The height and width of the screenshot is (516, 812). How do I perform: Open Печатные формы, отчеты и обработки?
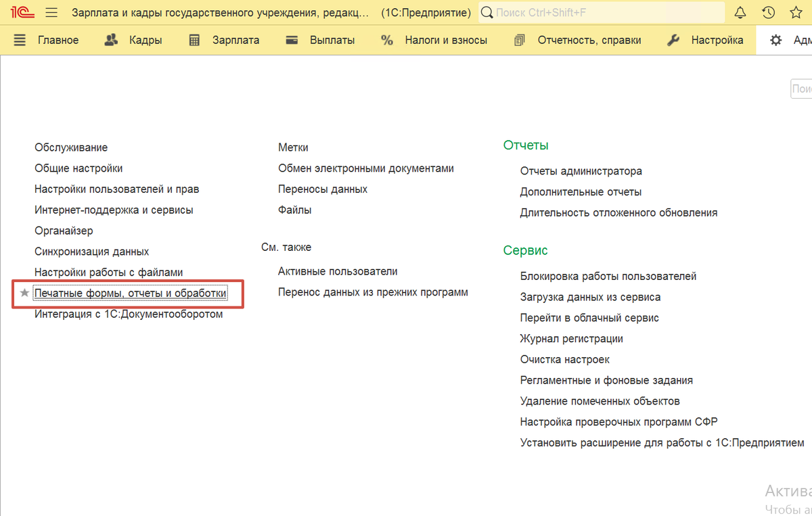(131, 294)
